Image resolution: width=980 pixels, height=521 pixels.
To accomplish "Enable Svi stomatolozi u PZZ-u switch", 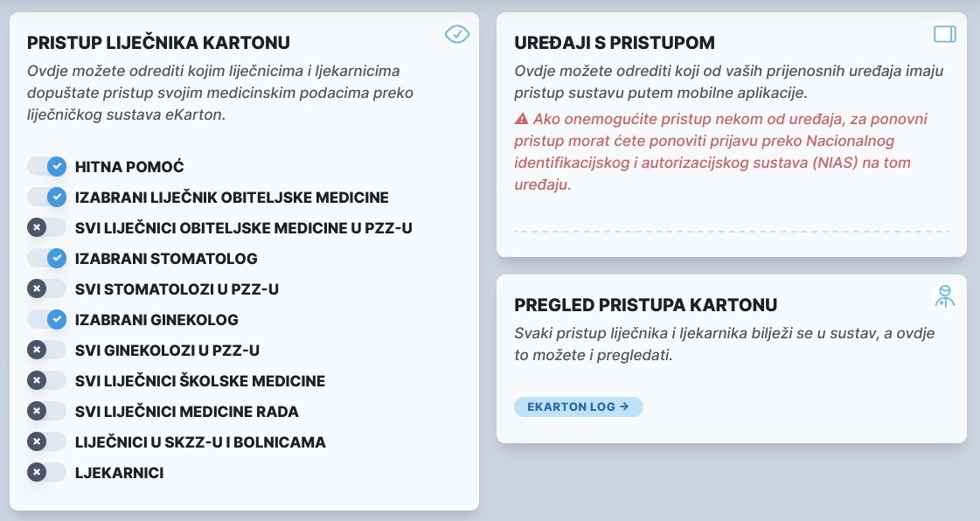I will (47, 288).
